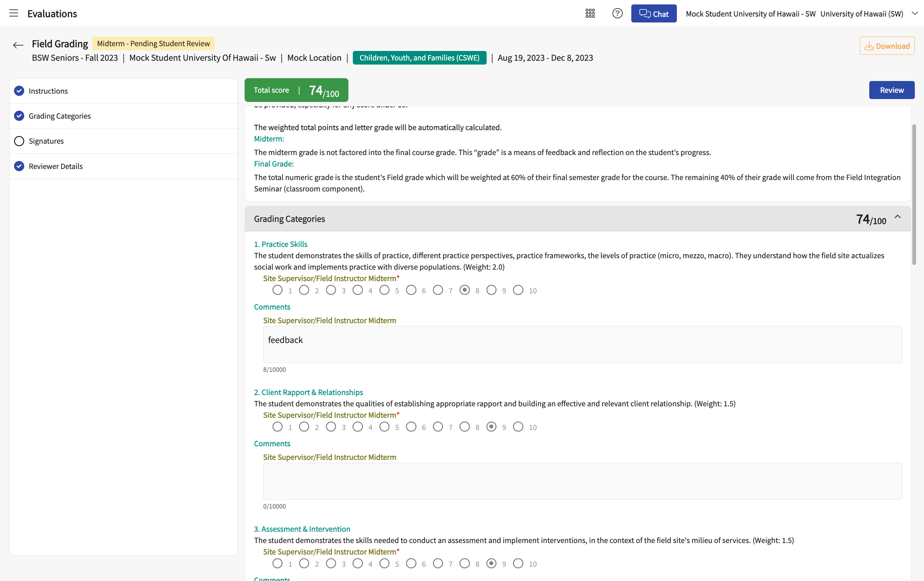Open the apps grid launcher

click(x=590, y=13)
